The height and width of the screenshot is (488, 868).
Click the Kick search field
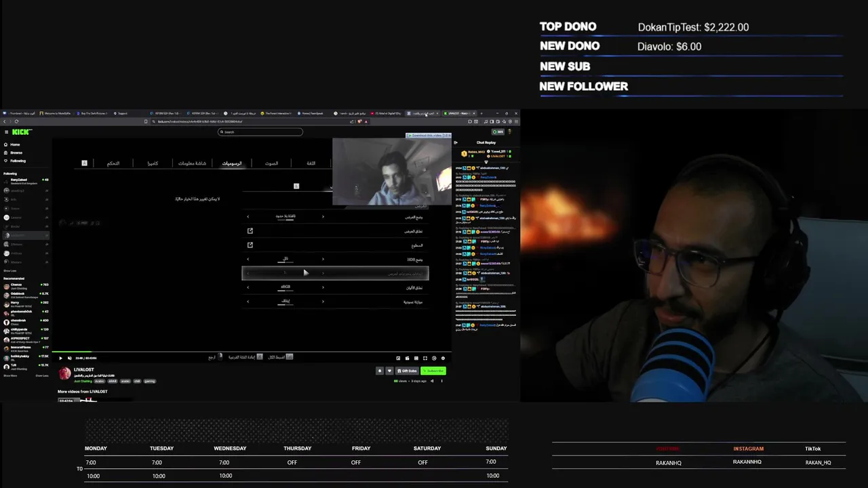(260, 132)
